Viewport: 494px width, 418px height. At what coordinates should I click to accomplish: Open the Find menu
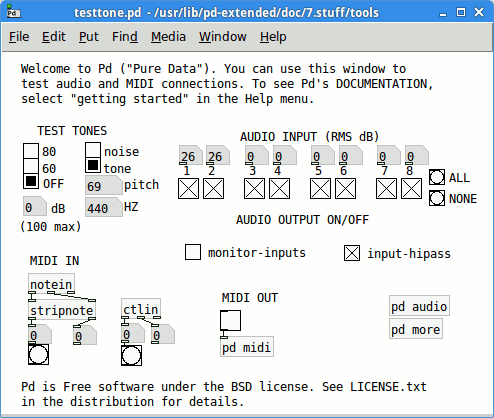tap(125, 37)
